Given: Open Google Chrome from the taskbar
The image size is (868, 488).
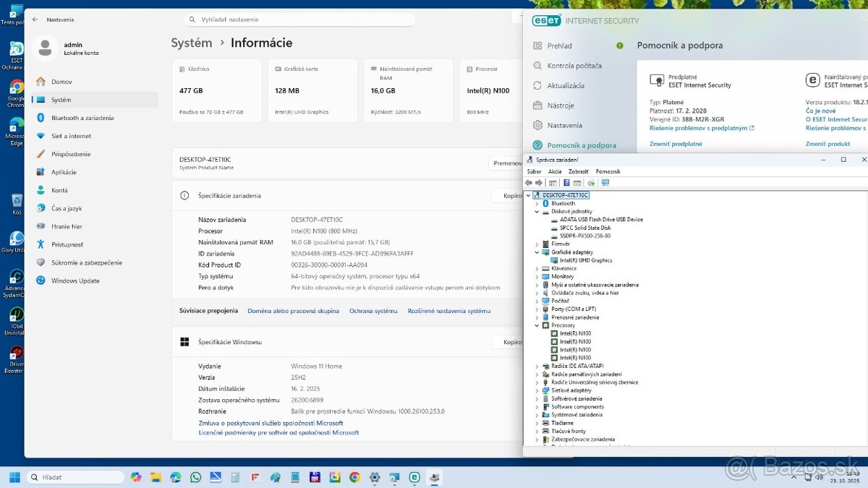Looking at the screenshot, I should [x=354, y=477].
